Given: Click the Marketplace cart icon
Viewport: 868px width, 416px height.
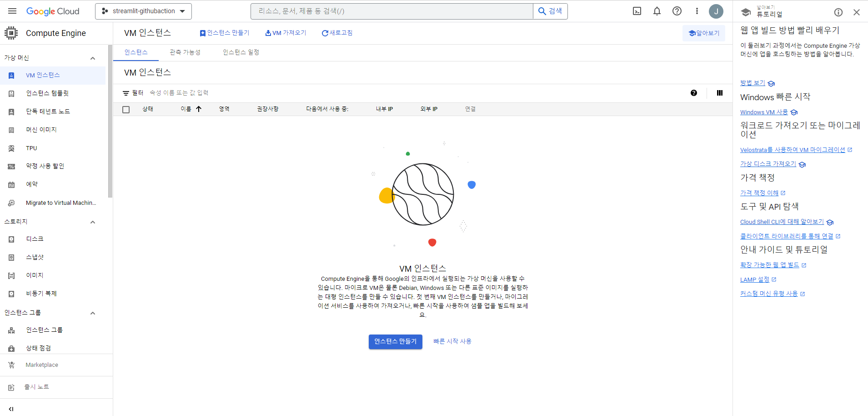Looking at the screenshot, I should pyautogui.click(x=11, y=365).
